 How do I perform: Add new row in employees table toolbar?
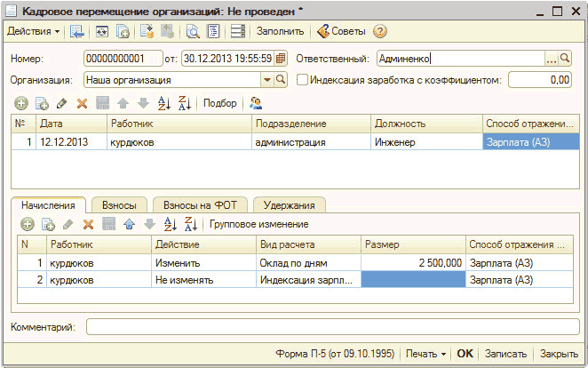coord(21,103)
